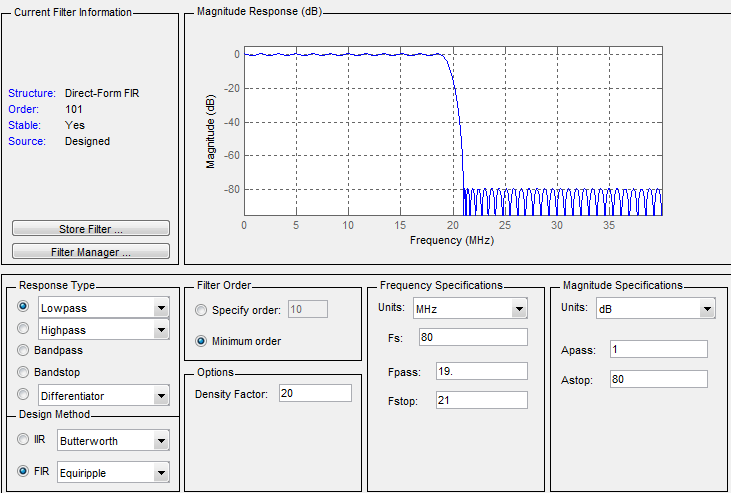731x493 pixels.
Task: Click the Apass input field
Action: [x=659, y=349]
